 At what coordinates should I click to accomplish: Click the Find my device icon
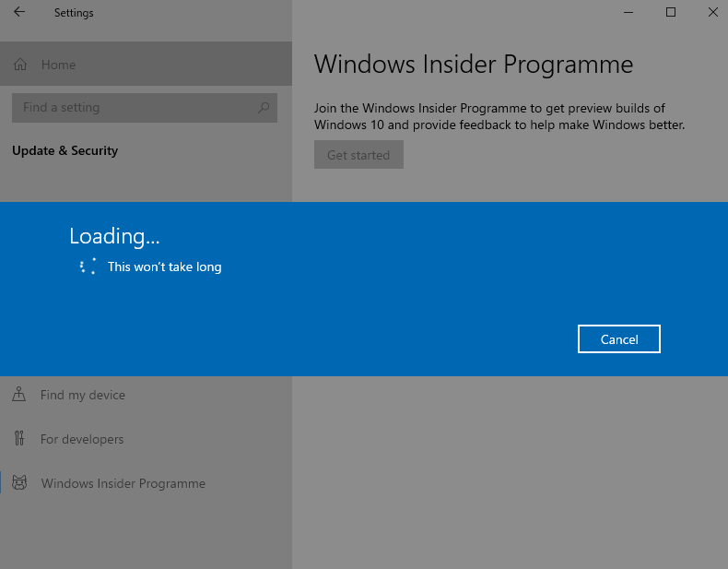(x=19, y=395)
